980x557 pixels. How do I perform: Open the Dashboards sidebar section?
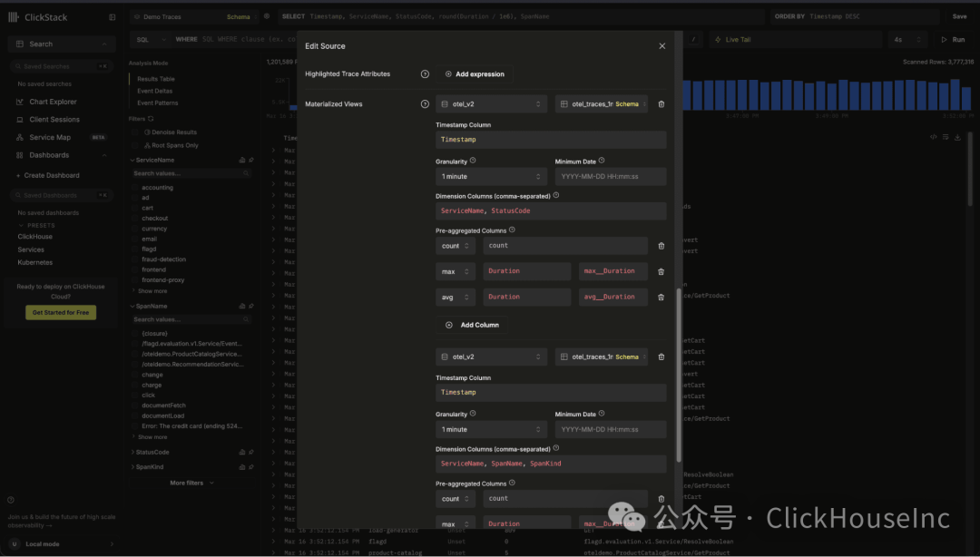pyautogui.click(x=61, y=156)
